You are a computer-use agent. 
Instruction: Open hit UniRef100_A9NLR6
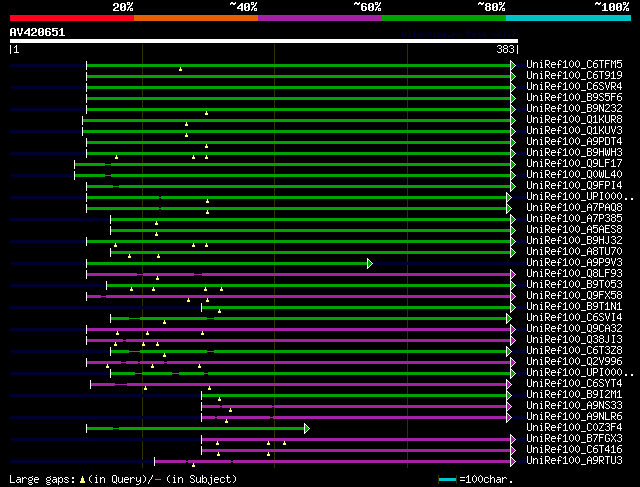click(x=574, y=417)
